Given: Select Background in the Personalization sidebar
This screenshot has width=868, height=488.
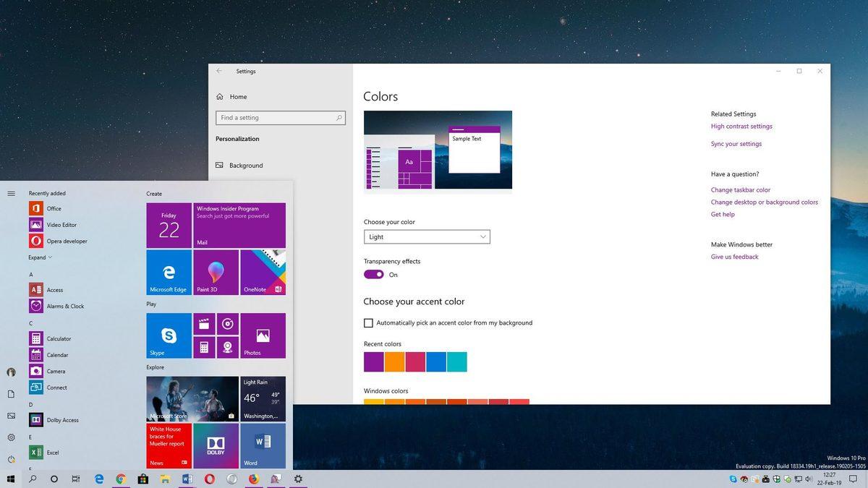Looking at the screenshot, I should coord(246,165).
